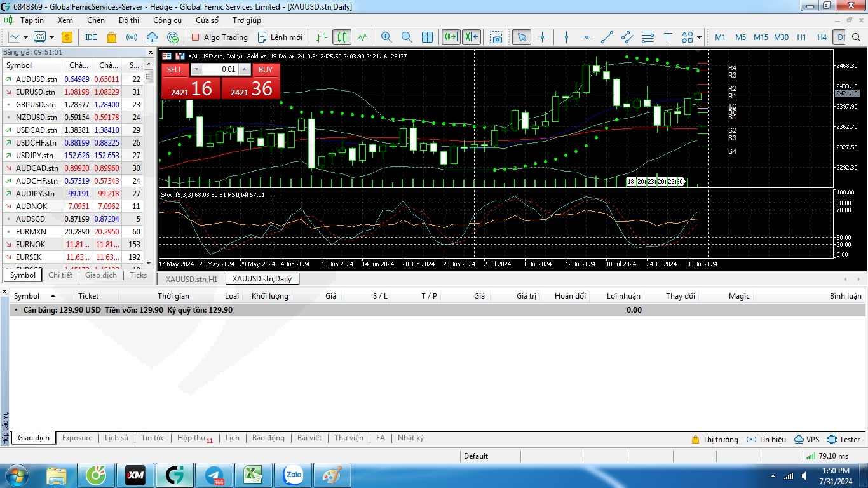The height and width of the screenshot is (488, 868).
Task: Open the Công cụ menu
Action: tap(167, 20)
